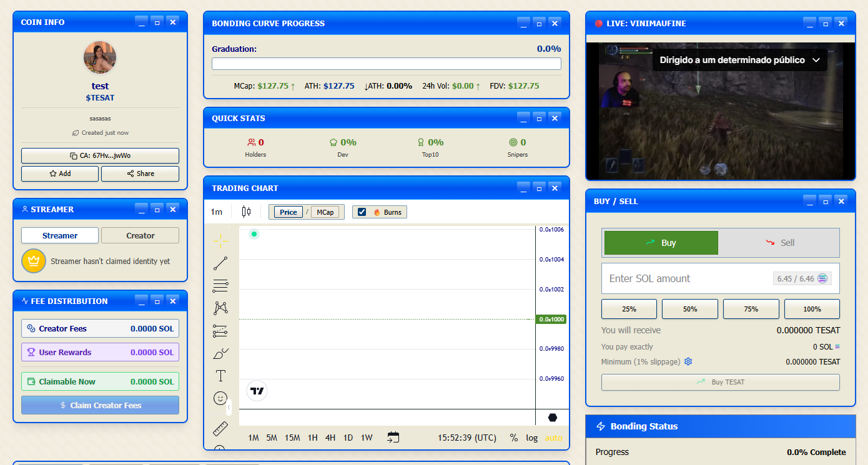Select the trend line drawing tool
The image size is (868, 465).
pos(220,263)
